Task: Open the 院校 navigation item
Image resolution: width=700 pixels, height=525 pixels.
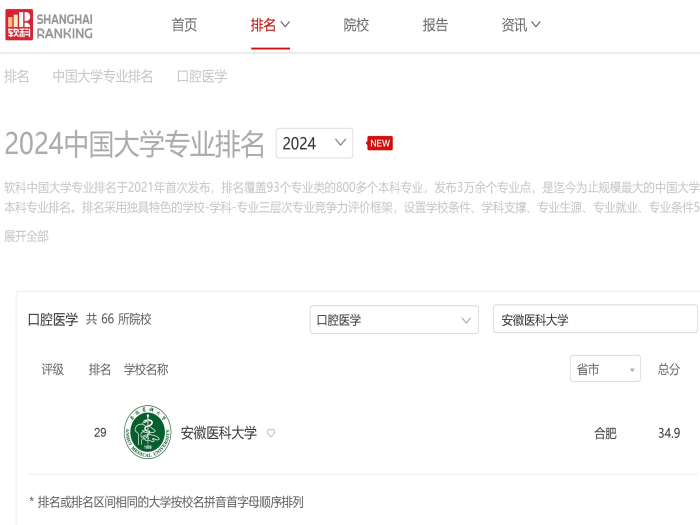Action: point(356,25)
